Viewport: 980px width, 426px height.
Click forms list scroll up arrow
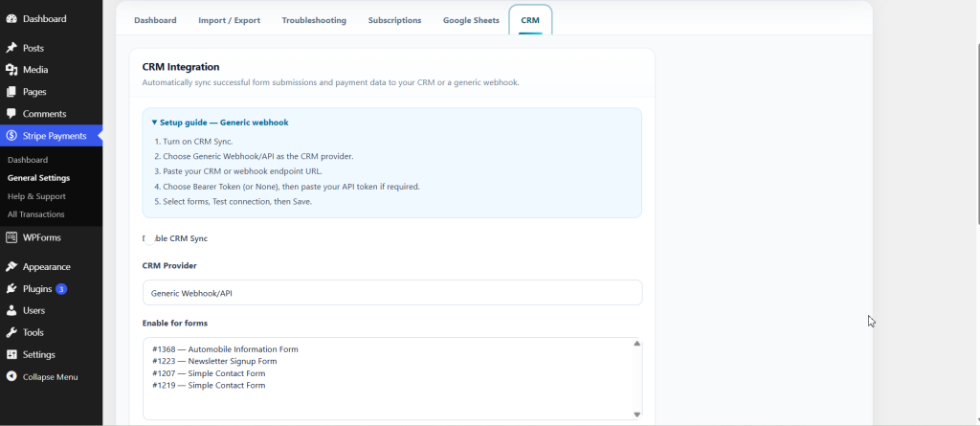pyautogui.click(x=636, y=344)
